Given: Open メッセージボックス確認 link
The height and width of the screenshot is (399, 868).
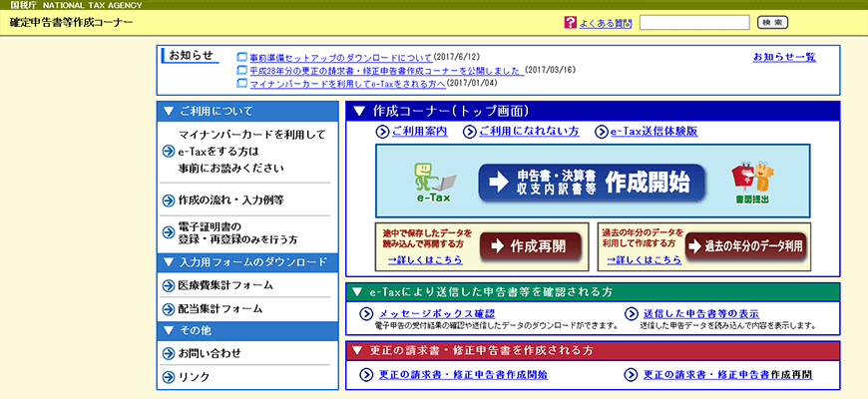Looking at the screenshot, I should coord(437,313).
